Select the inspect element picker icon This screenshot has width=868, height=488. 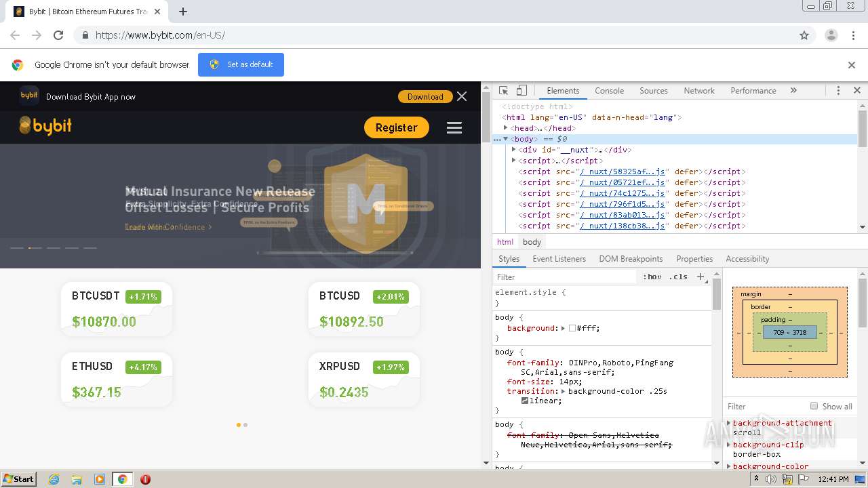coord(503,90)
